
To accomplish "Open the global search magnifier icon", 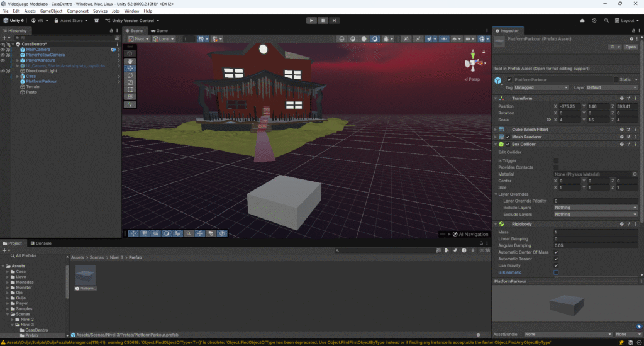I will click(x=606, y=20).
